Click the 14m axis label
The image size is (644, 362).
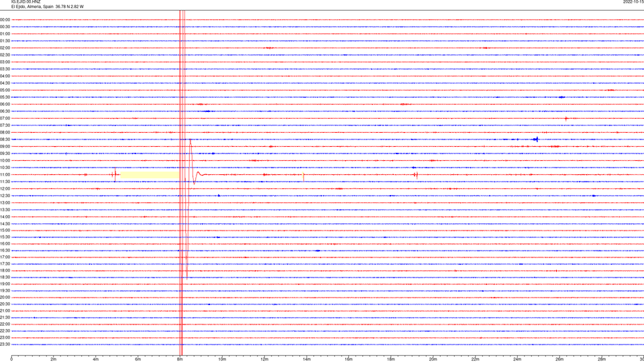pyautogui.click(x=307, y=359)
